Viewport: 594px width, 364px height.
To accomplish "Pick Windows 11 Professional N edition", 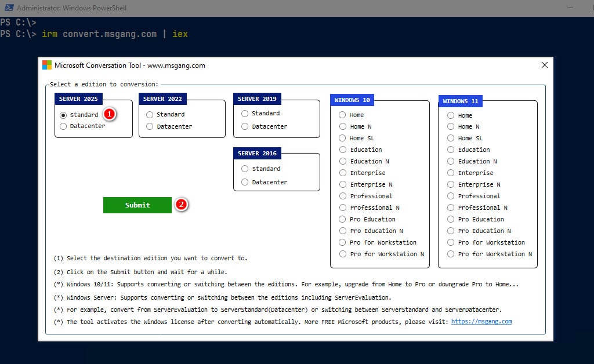I will 450,208.
